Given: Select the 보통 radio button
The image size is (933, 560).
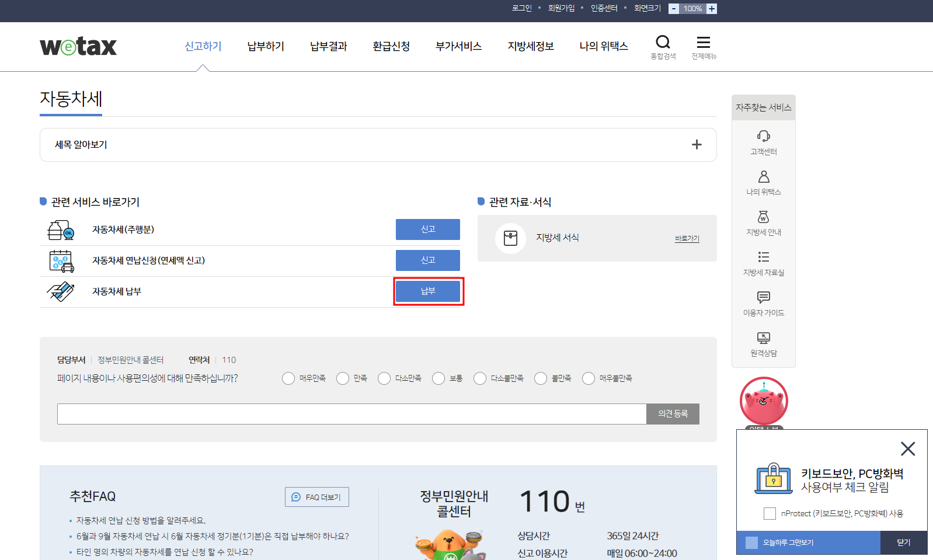Looking at the screenshot, I should click(x=438, y=378).
